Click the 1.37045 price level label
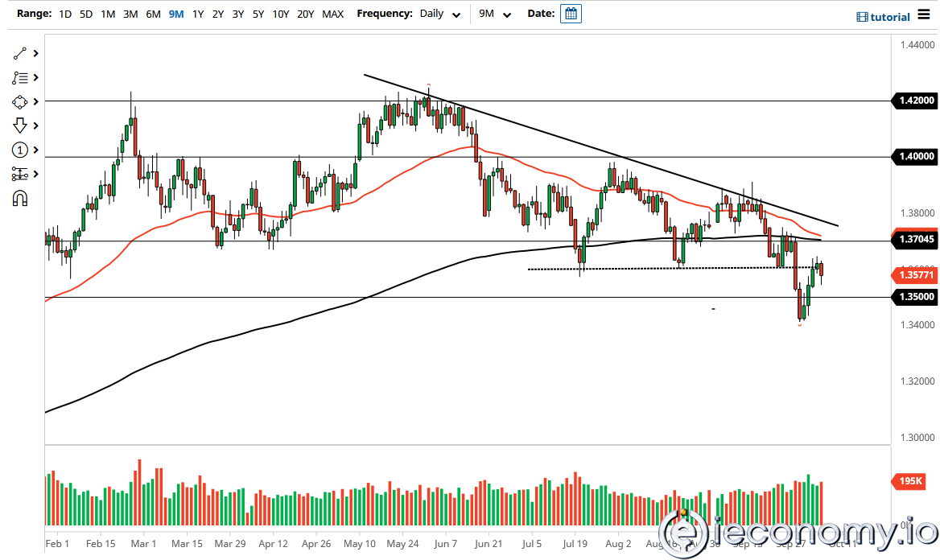This screenshot has height=560, width=940. pyautogui.click(x=914, y=239)
